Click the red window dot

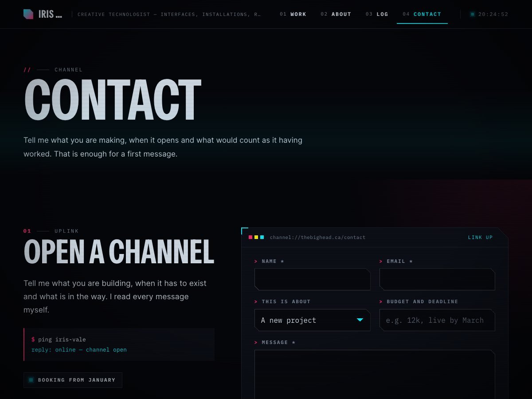pyautogui.click(x=250, y=237)
